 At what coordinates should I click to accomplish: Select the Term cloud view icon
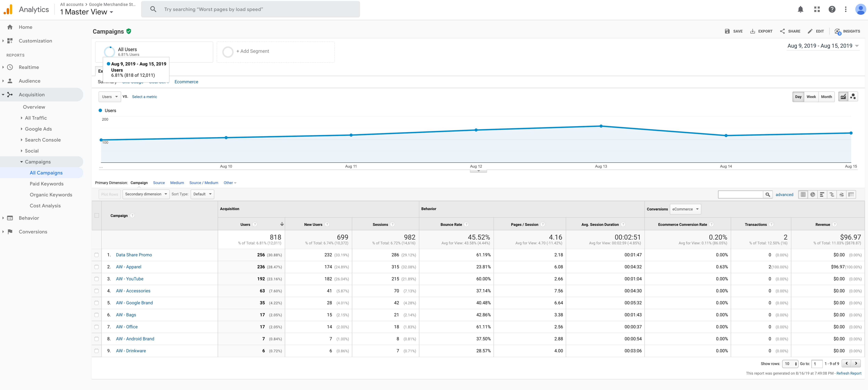click(x=841, y=195)
